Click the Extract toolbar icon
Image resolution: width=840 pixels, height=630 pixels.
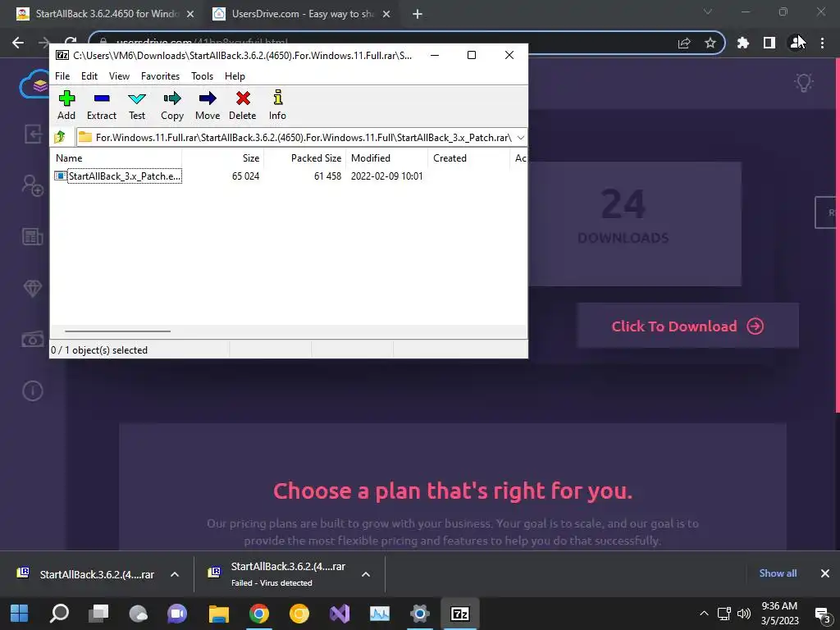[101, 105]
